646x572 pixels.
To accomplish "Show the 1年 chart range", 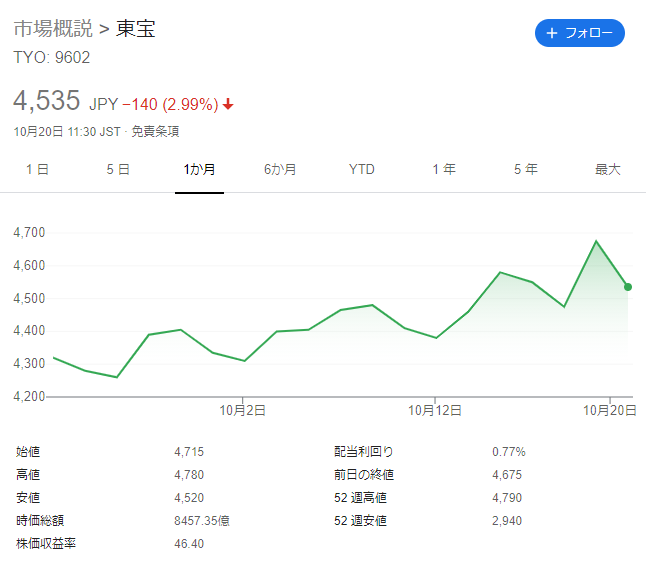I will tap(444, 169).
